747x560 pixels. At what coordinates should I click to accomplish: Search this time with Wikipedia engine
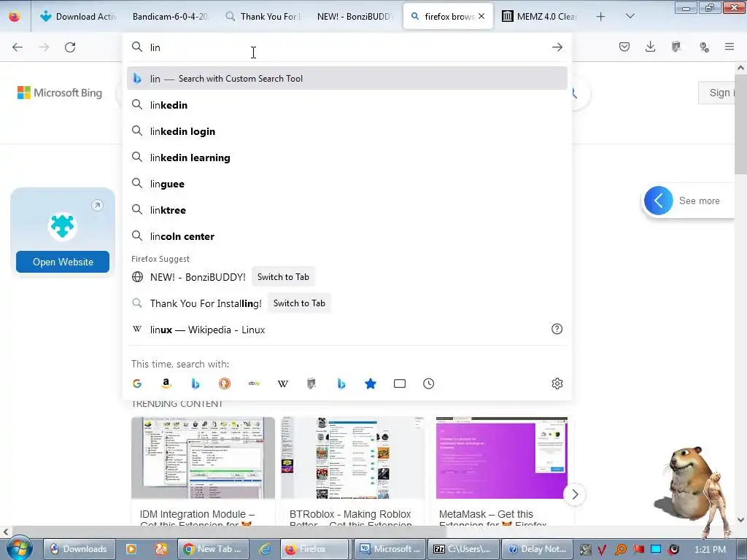pyautogui.click(x=283, y=384)
